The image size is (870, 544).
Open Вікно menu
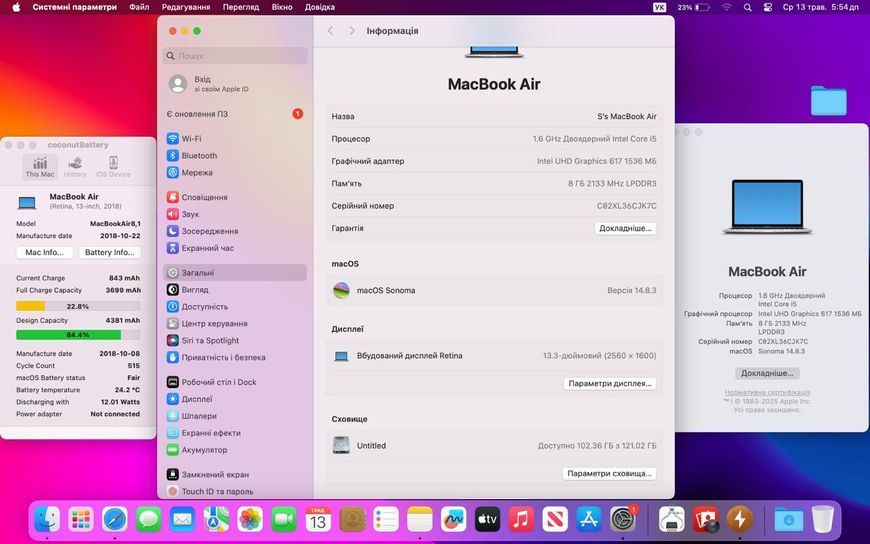coord(282,7)
